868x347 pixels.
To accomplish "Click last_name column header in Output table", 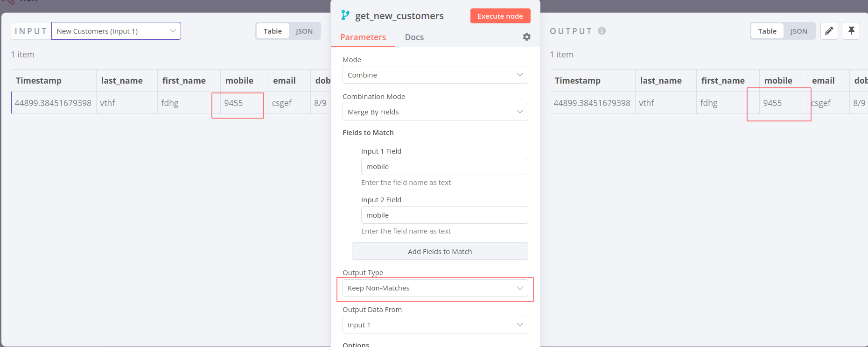I will pyautogui.click(x=666, y=80).
